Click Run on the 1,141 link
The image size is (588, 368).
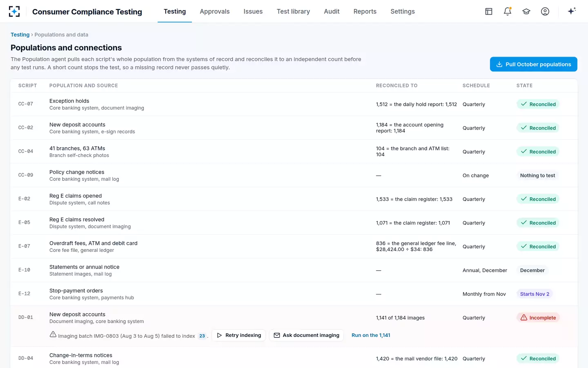pyautogui.click(x=371, y=335)
